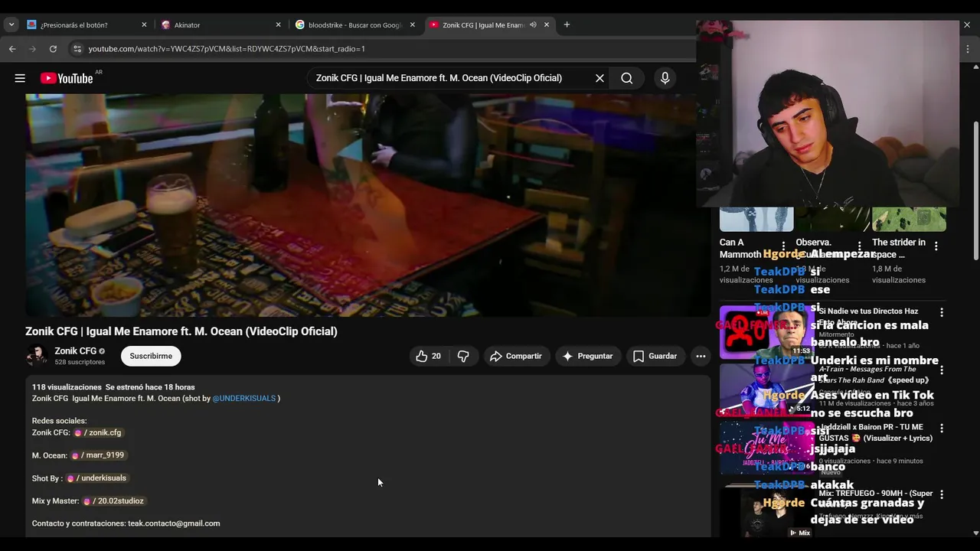Open The strider in space thumbnail
Screen dimensions: 980x551
pos(909,219)
